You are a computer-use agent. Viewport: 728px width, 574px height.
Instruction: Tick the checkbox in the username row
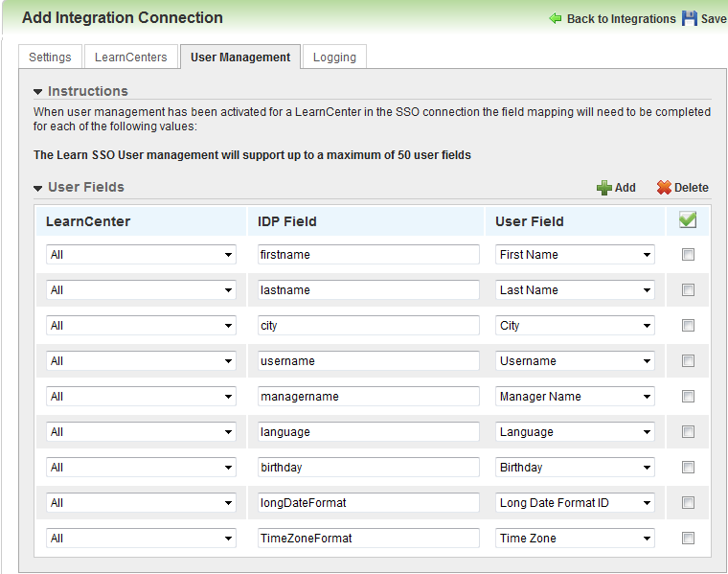pyautogui.click(x=688, y=361)
